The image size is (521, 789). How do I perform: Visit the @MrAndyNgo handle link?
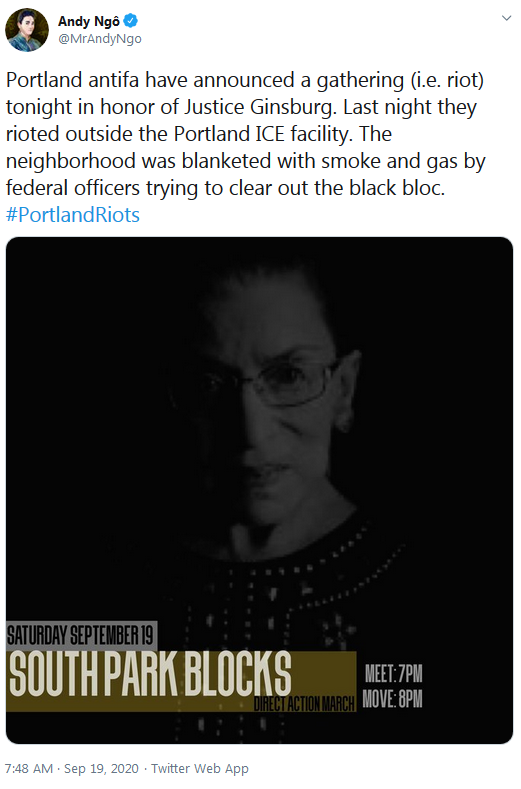pos(100,39)
